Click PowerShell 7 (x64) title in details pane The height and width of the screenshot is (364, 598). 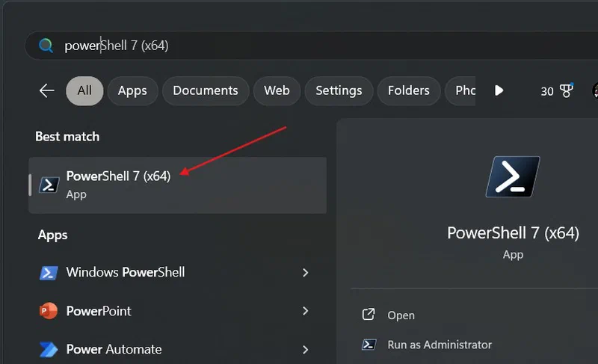[513, 233]
